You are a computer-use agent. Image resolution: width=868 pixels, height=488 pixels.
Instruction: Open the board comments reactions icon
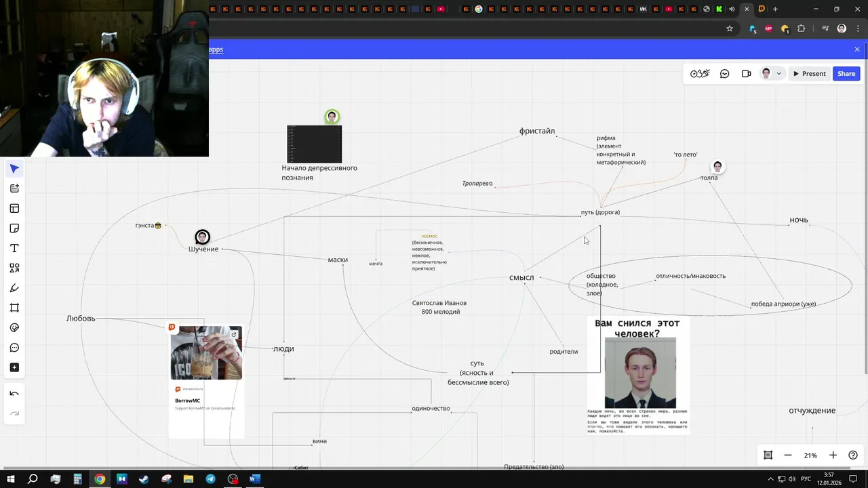pos(724,74)
